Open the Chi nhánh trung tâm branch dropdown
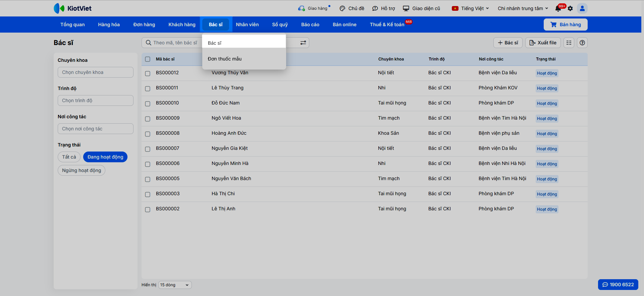This screenshot has width=644, height=296. point(523,8)
